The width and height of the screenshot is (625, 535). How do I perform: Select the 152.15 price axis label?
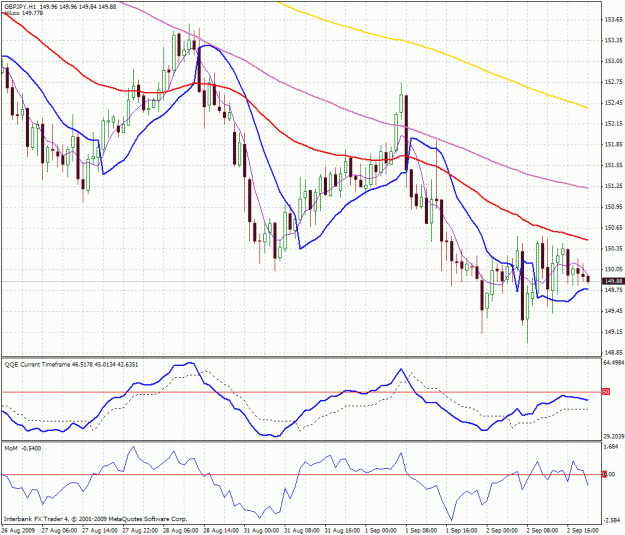coord(614,124)
